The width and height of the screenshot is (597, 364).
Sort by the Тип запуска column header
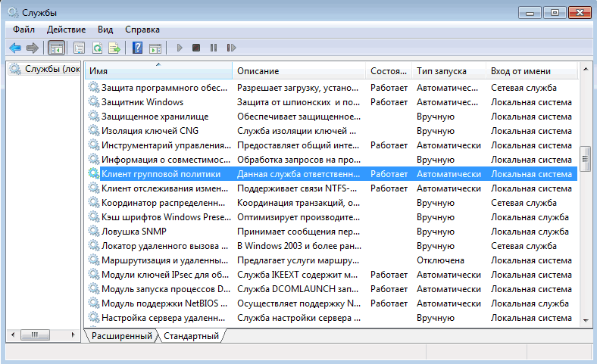[x=449, y=71]
